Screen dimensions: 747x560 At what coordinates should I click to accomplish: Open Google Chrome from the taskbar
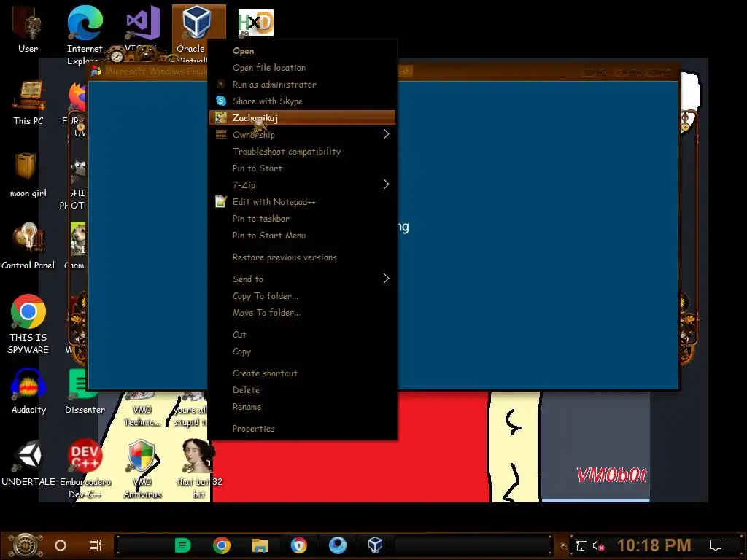click(222, 545)
